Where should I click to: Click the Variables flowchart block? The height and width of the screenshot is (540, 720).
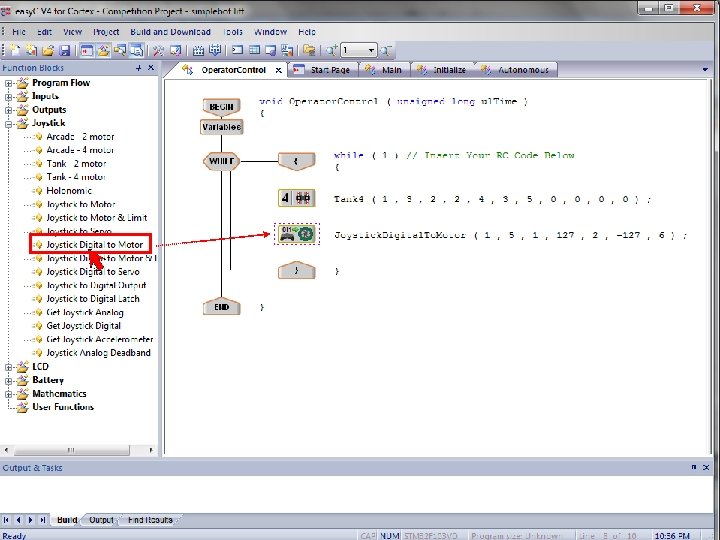(x=222, y=127)
